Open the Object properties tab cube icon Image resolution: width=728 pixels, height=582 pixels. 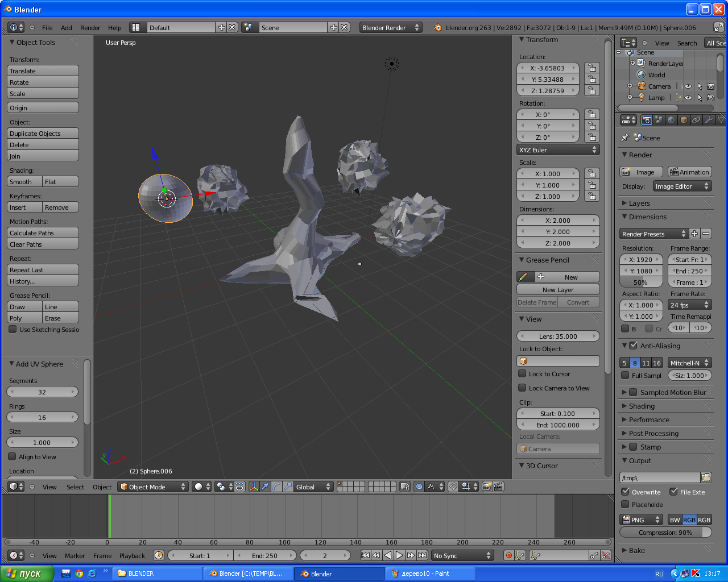tap(684, 120)
